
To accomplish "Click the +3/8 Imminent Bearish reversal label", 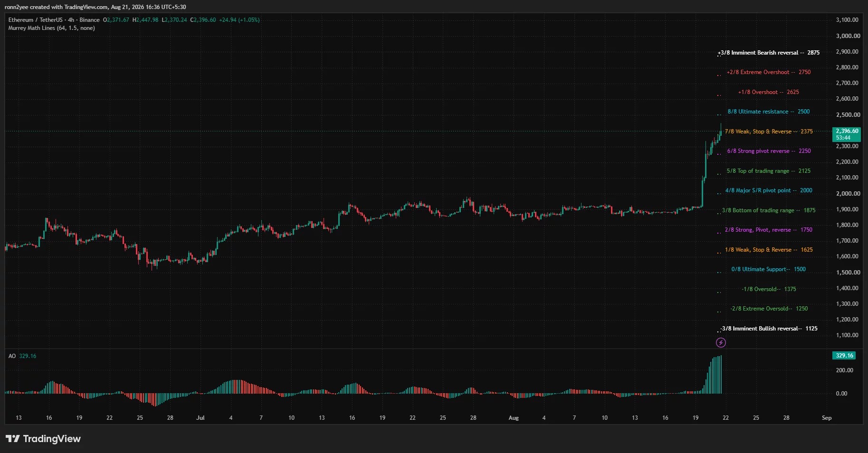I will click(769, 53).
